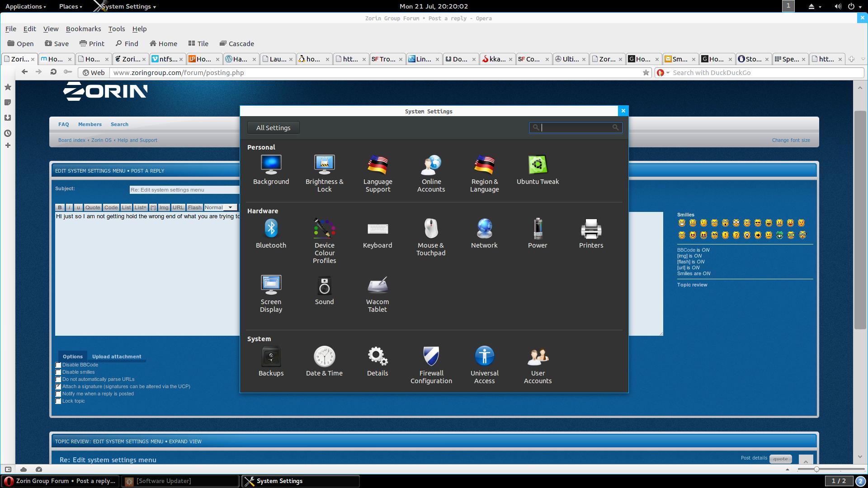Open Opera View menu
Viewport: 868px width, 488px height.
[x=51, y=28]
